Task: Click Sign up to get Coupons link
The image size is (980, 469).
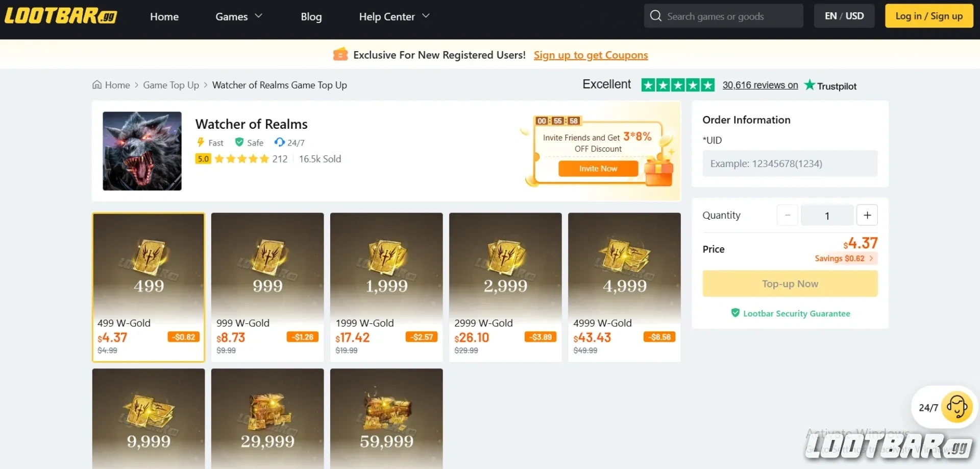Action: pyautogui.click(x=591, y=55)
